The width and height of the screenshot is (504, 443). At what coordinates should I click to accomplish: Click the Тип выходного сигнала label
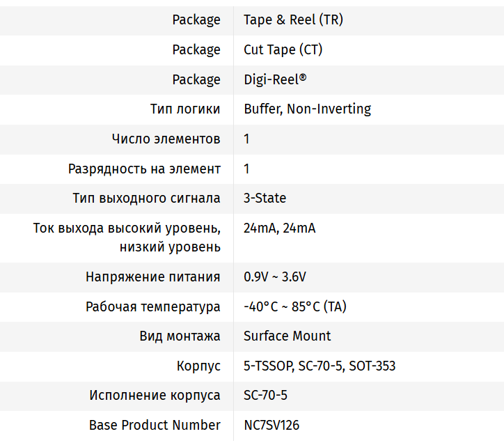(x=147, y=199)
